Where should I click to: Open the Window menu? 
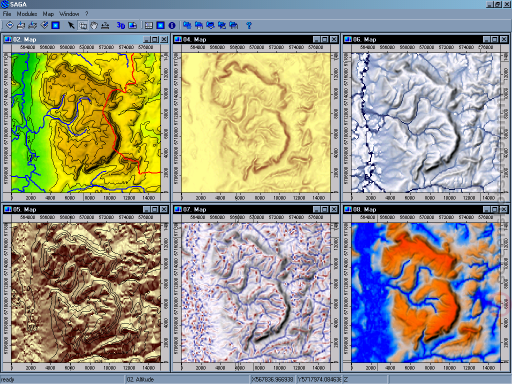(x=69, y=14)
